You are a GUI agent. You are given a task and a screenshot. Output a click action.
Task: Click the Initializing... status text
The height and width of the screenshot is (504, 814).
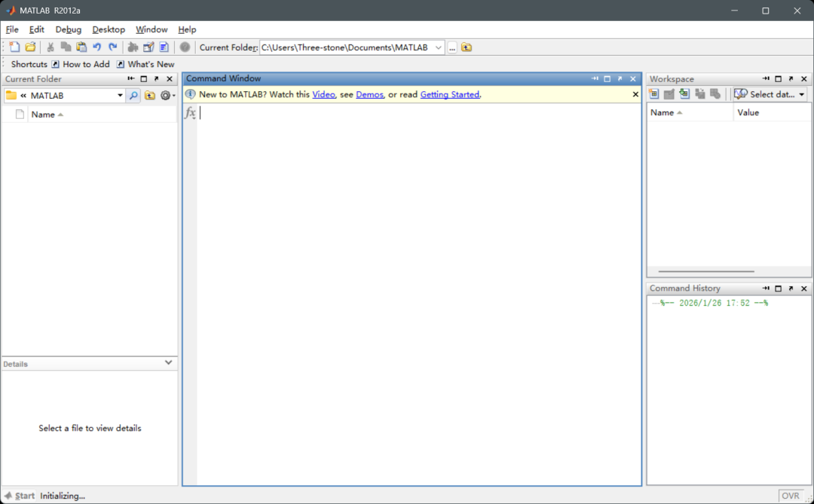[x=63, y=496]
